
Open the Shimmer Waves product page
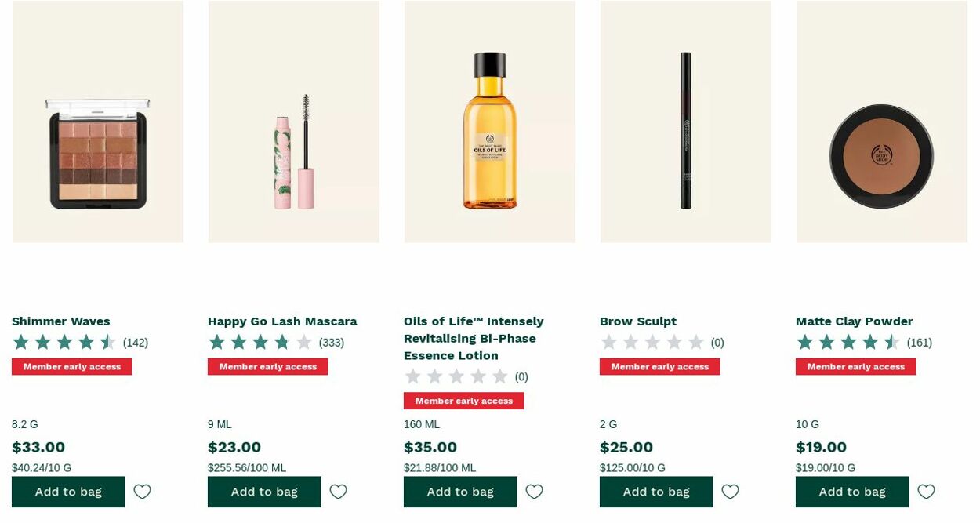(60, 321)
